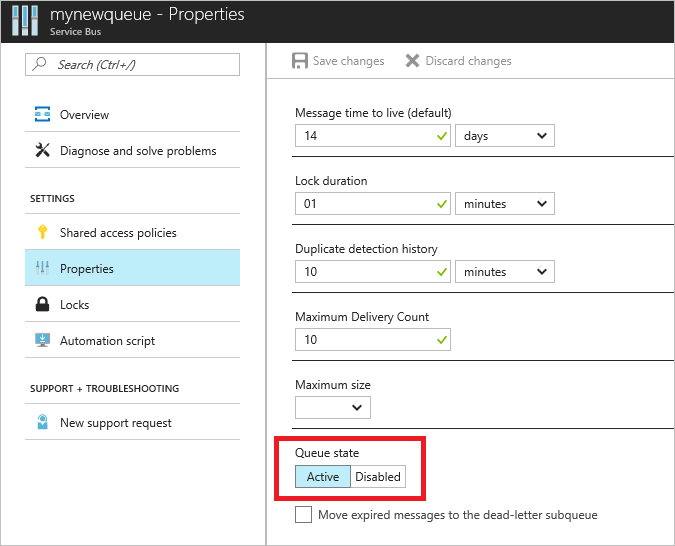Set Queue state to Active

pos(323,476)
